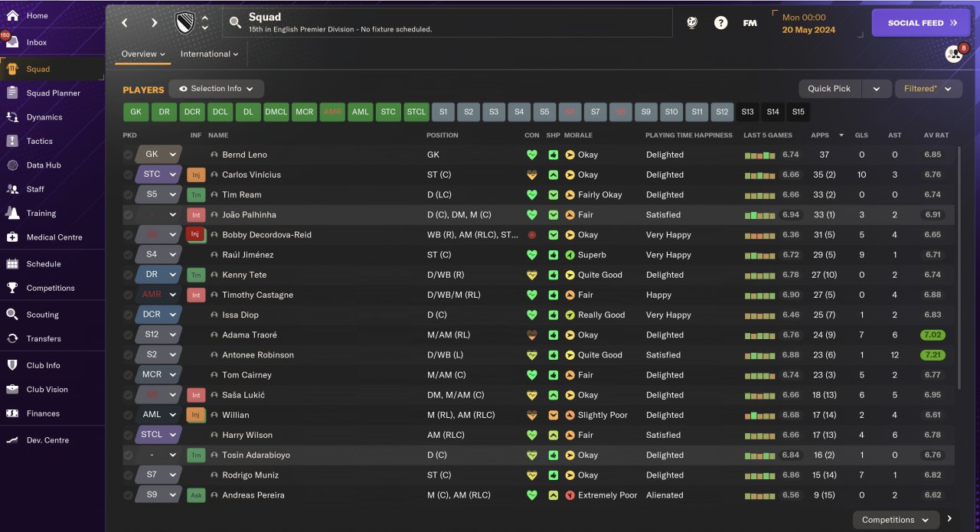Open the Training cone icon
The width and height of the screenshot is (980, 532).
click(x=12, y=213)
